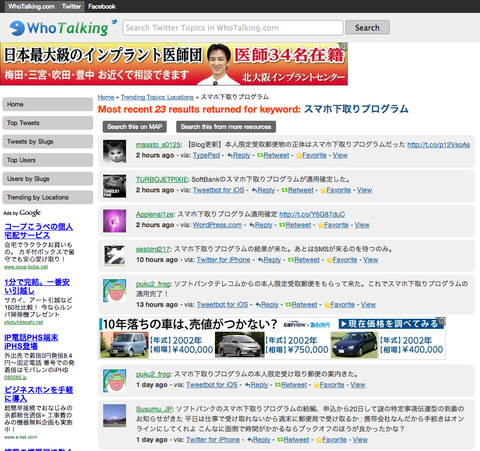Retweet seabird217's tweet
The width and height of the screenshot is (480, 451).
pyautogui.click(x=304, y=260)
